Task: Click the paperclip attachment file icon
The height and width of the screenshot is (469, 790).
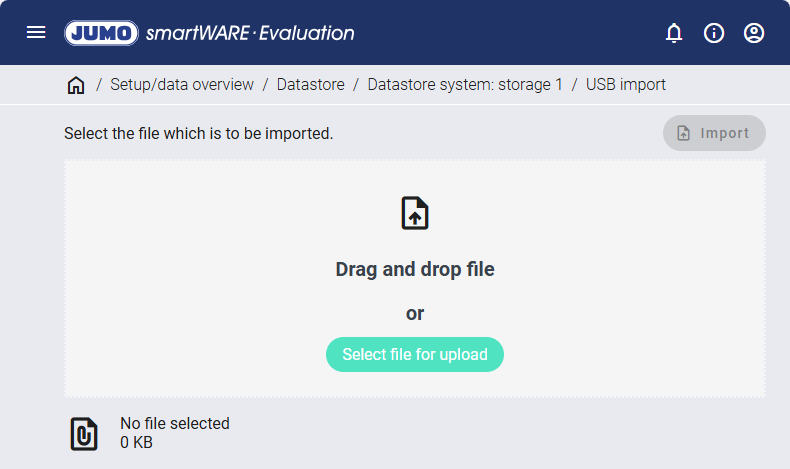Action: [84, 433]
